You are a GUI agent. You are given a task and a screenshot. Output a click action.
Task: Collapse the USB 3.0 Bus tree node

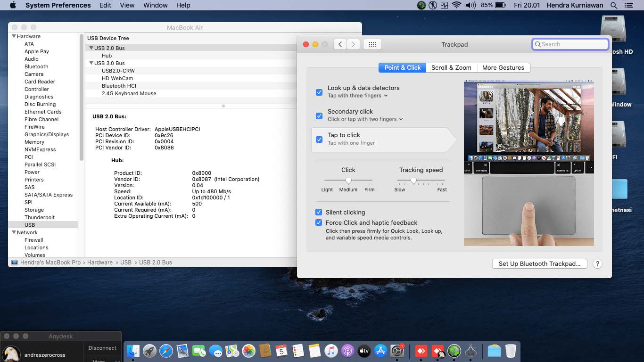coord(91,63)
